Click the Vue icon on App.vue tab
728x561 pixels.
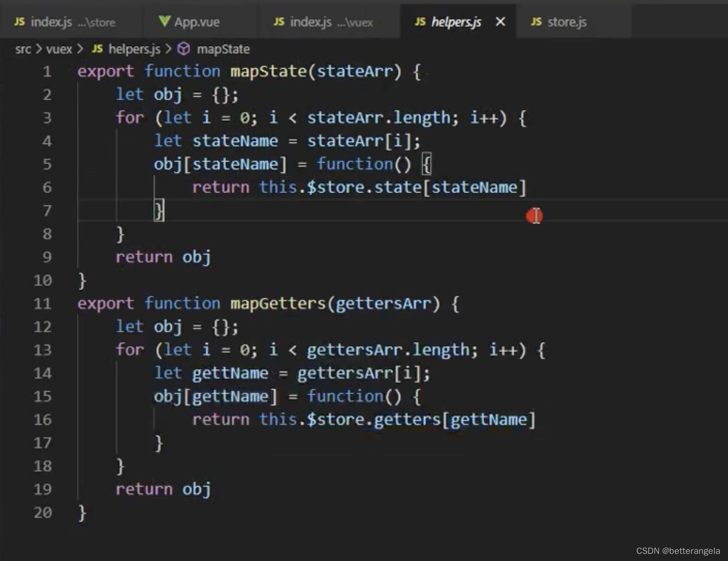coord(164,21)
